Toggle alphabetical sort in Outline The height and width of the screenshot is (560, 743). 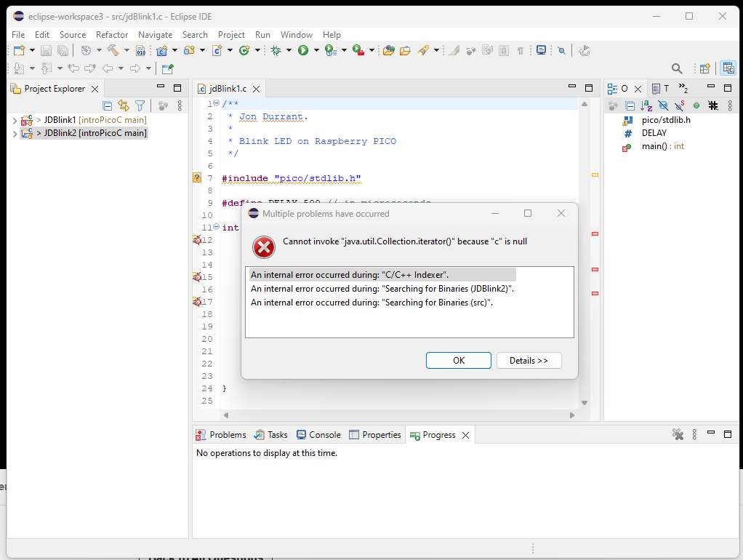pos(646,105)
